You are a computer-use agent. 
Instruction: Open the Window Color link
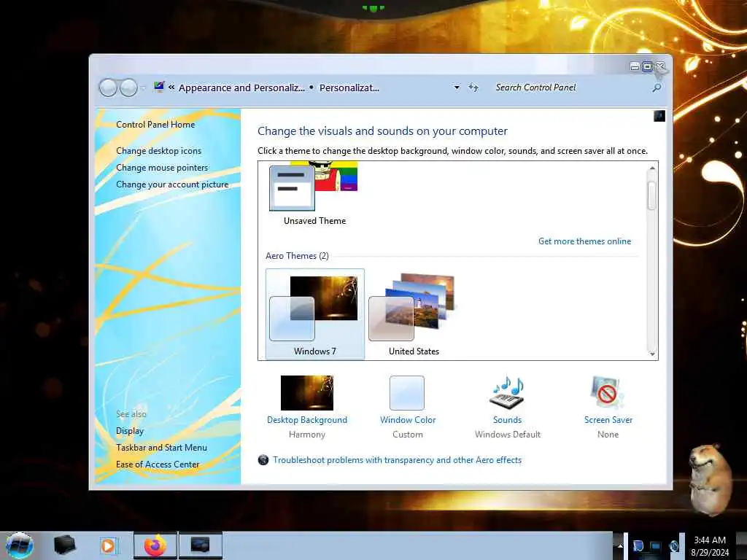point(408,420)
